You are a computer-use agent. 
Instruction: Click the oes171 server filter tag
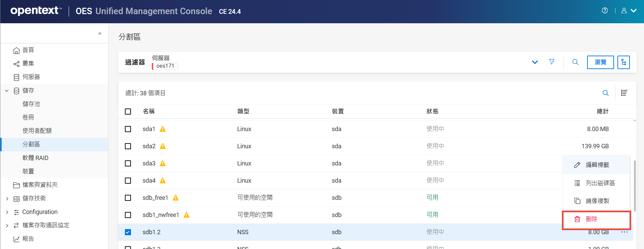pyautogui.click(x=165, y=66)
